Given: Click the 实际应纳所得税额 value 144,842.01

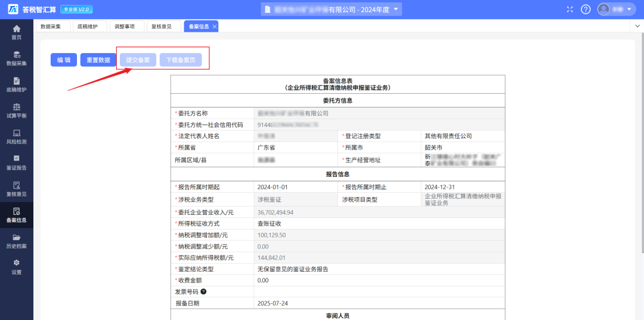Looking at the screenshot, I should click(x=379, y=258).
